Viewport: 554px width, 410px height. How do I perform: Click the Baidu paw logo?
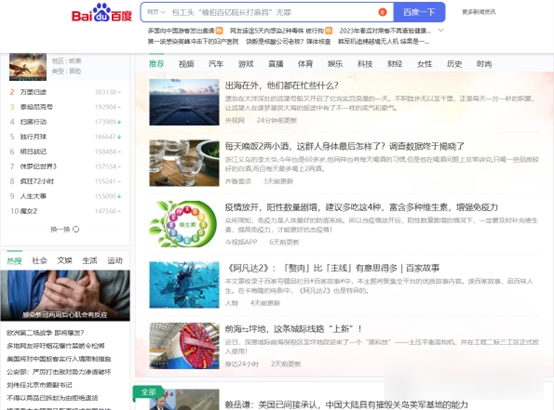[x=102, y=13]
